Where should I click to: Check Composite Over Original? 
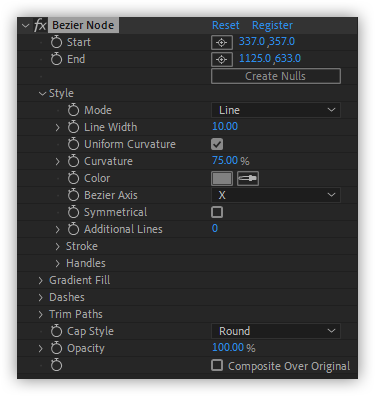tap(217, 365)
